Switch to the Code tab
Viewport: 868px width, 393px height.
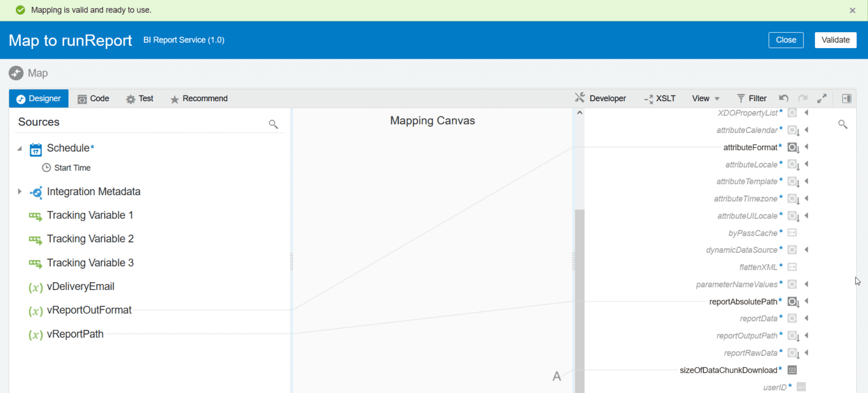click(x=93, y=98)
